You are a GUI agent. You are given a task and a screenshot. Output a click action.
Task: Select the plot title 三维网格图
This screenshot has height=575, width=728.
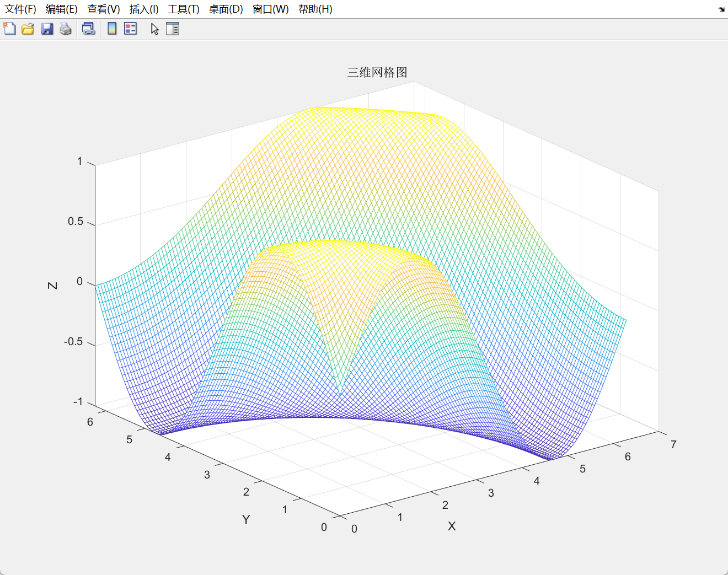[x=377, y=72]
